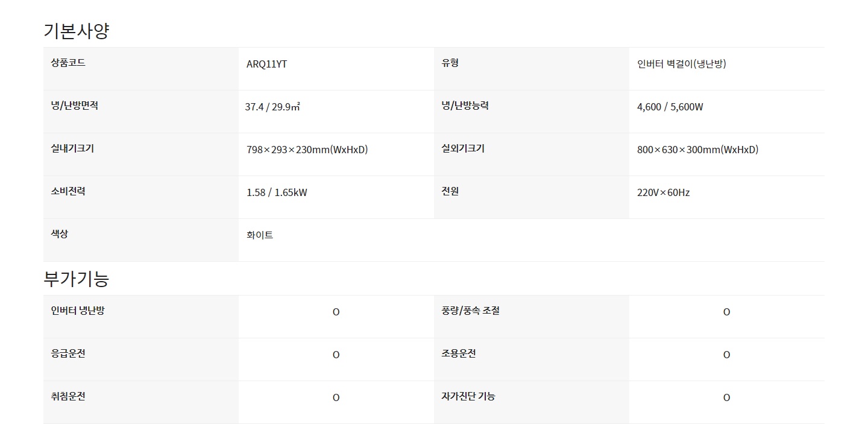Click the 냉/난방면적 label
The height and width of the screenshot is (424, 868).
click(75, 105)
